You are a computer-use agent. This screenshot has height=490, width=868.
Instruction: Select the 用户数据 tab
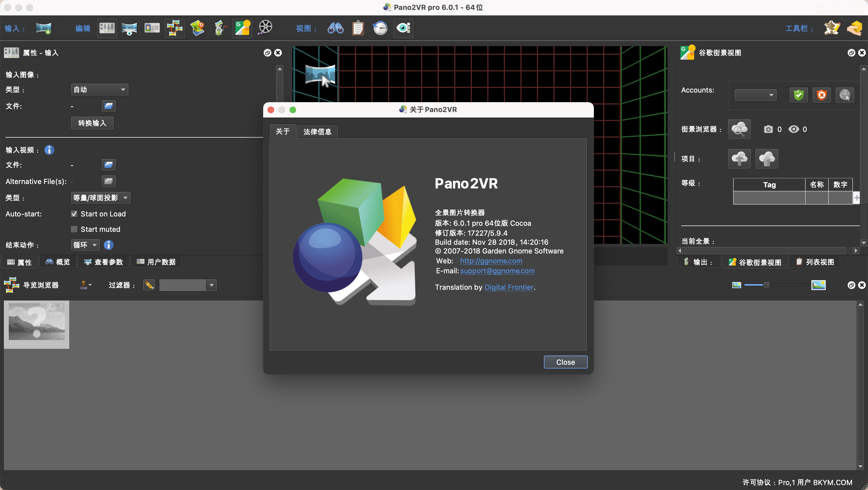point(156,262)
